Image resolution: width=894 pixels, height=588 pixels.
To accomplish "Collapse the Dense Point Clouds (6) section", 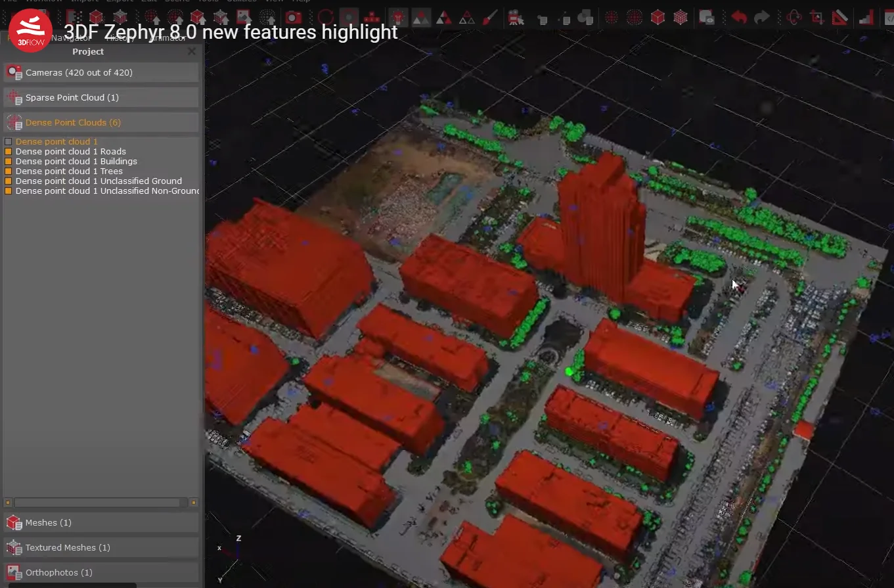I will 101,123.
